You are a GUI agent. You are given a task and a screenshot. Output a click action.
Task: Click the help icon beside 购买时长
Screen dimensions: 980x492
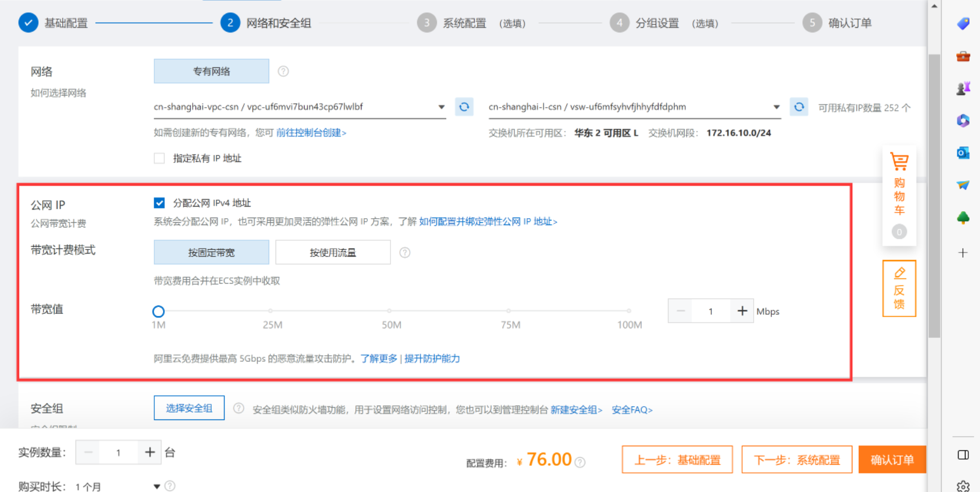(170, 486)
